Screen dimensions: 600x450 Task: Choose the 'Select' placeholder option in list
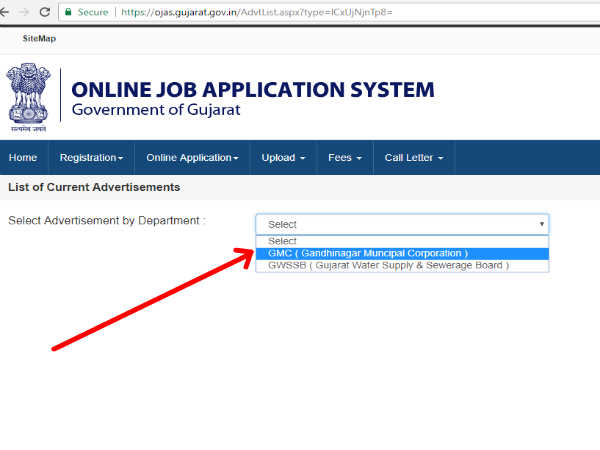pos(402,241)
